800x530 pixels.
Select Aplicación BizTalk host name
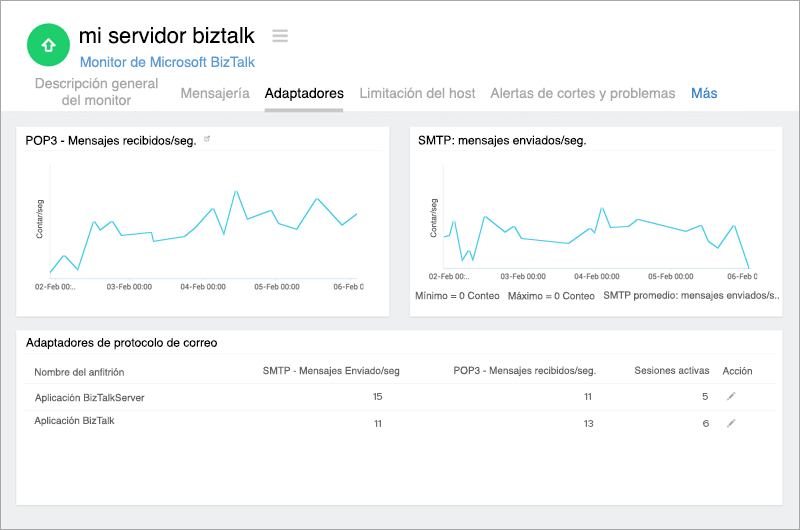pos(74,421)
